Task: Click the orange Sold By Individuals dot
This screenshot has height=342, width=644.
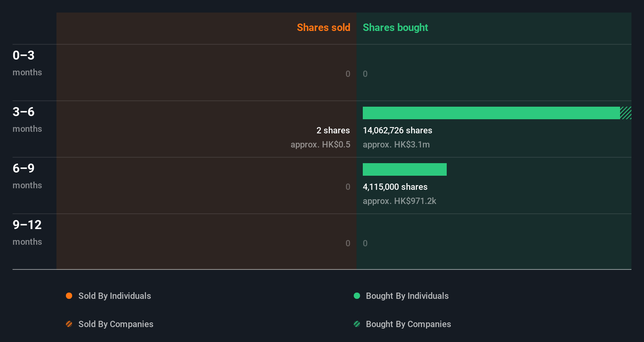Action: pos(69,296)
